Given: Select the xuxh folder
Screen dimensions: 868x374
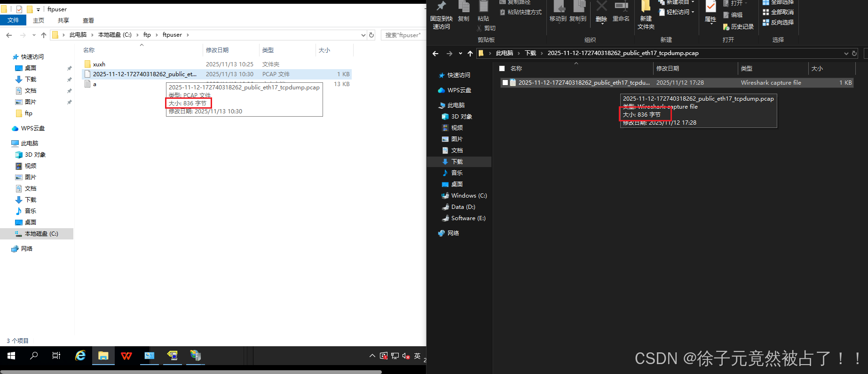Looking at the screenshot, I should 99,64.
